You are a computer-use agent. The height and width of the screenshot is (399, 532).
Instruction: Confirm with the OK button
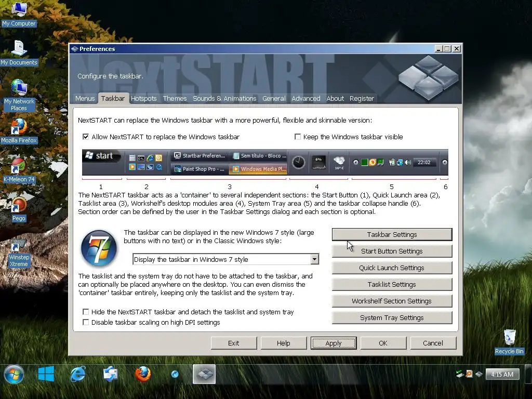click(x=383, y=343)
